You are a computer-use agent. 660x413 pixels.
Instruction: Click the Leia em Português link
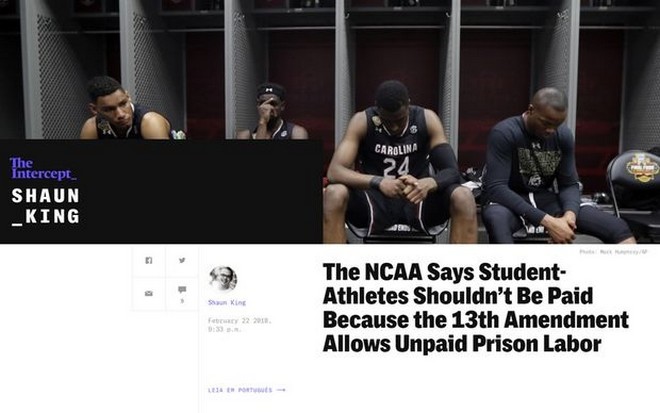click(240, 390)
